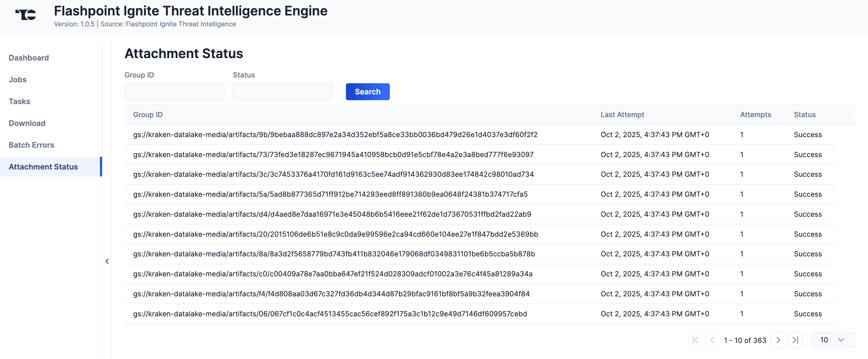
Task: Switch to the Dashboard view
Action: (x=29, y=58)
